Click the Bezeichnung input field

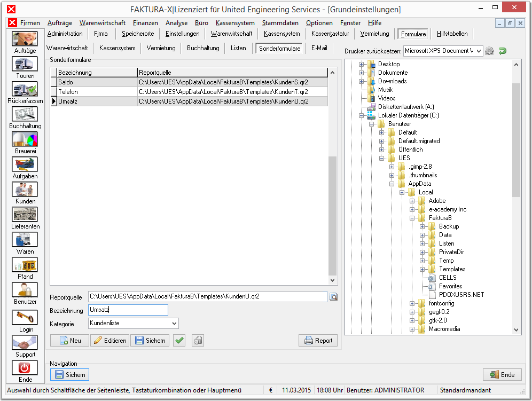(128, 310)
